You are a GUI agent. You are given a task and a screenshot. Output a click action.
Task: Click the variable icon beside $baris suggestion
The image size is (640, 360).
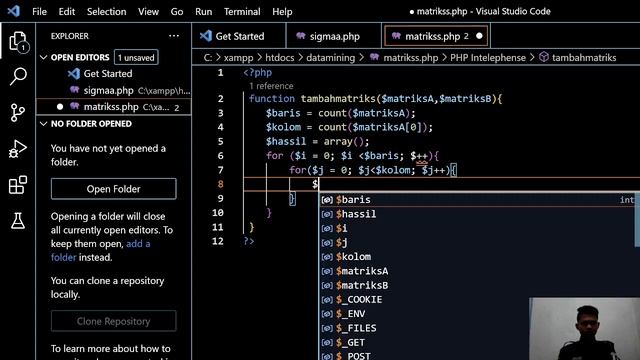pos(327,200)
